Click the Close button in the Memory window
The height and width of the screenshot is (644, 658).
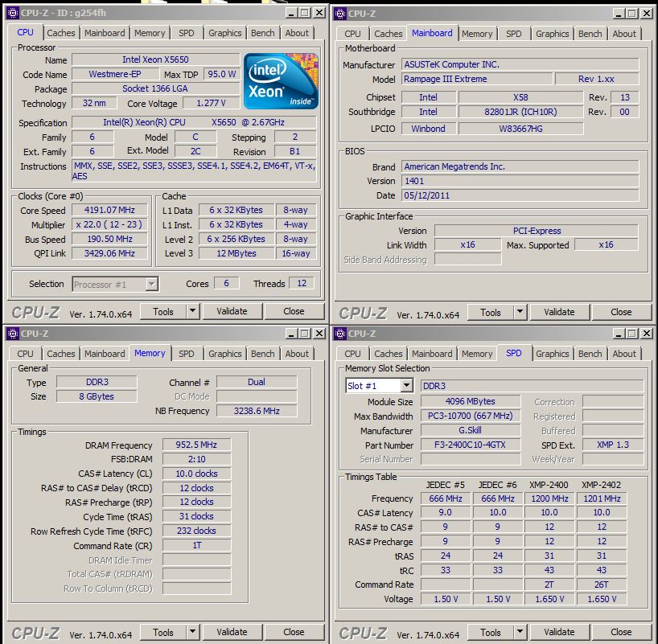click(294, 632)
